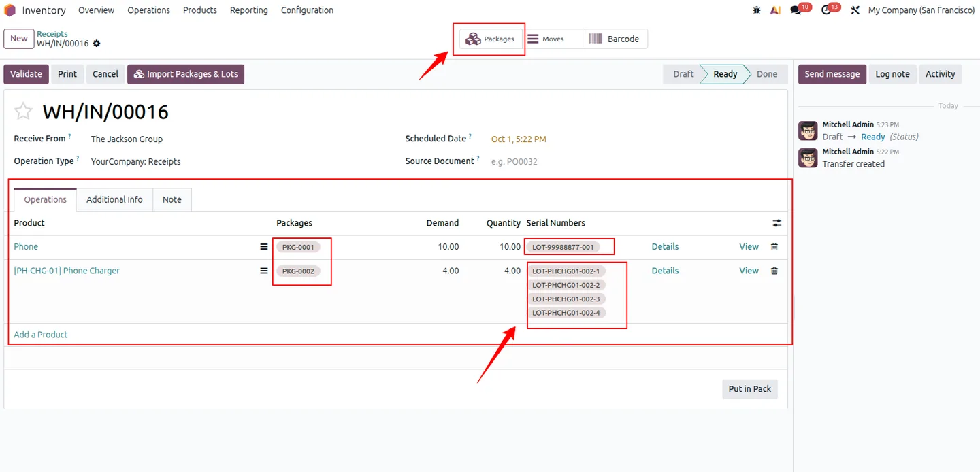980x472 pixels.
Task: Delete the Phone line via trash icon
Action: pos(774,247)
